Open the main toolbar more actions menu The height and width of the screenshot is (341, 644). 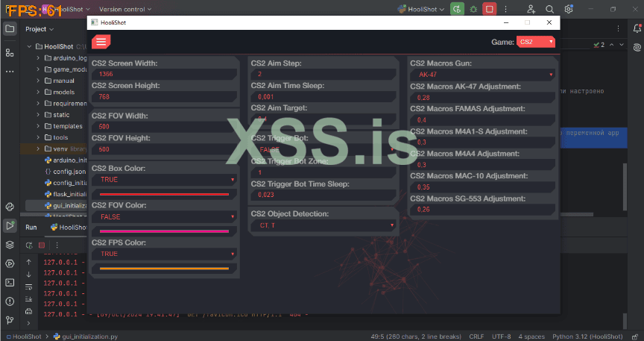tap(505, 9)
